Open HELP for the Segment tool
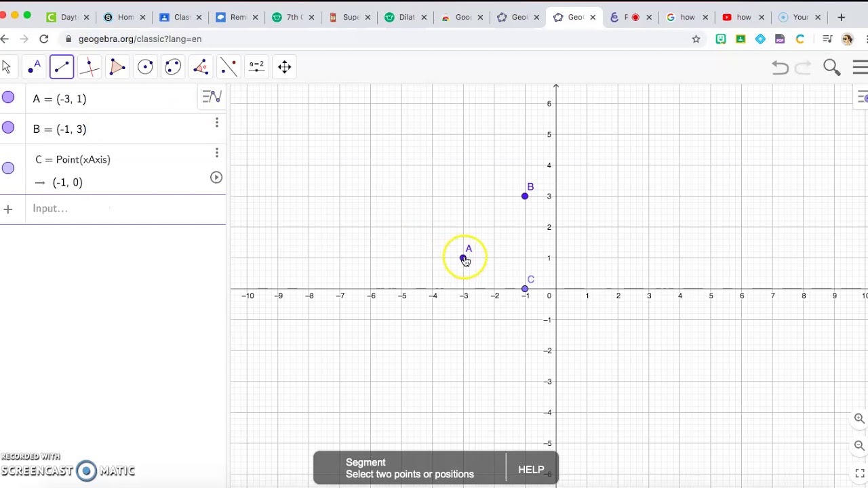 (x=531, y=469)
